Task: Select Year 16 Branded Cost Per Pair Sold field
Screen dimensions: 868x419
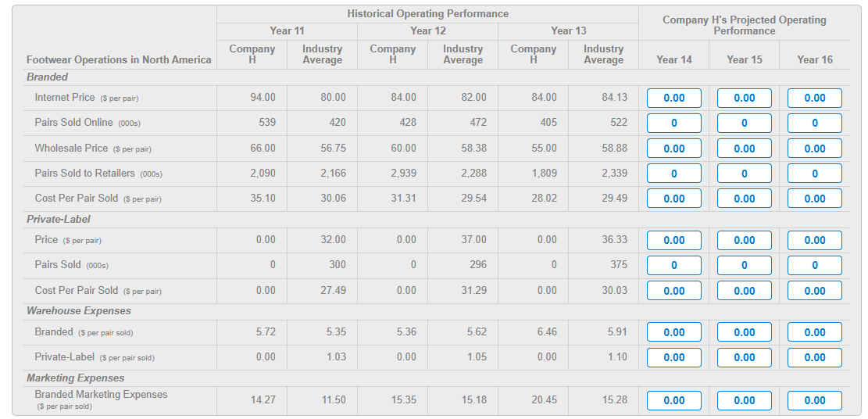Action: pos(814,199)
